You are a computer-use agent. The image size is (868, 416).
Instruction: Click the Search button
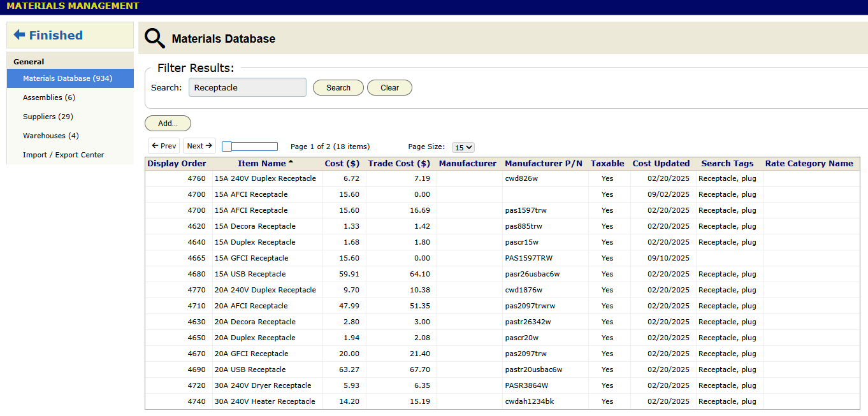338,88
